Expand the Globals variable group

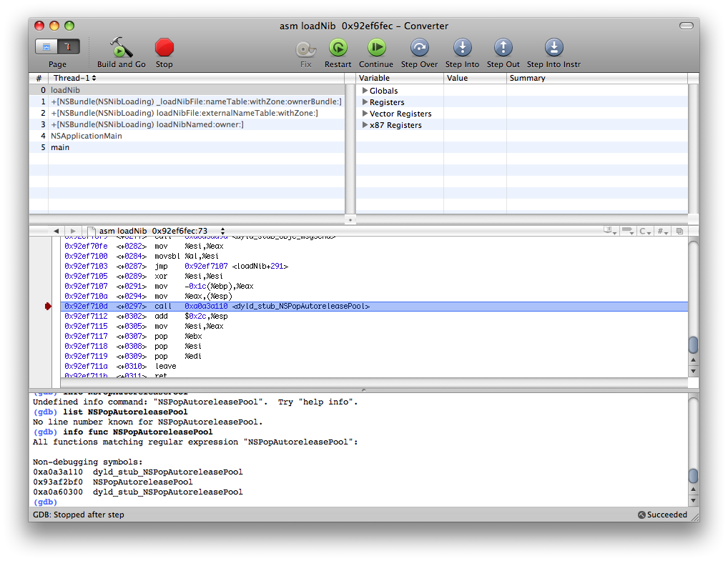click(365, 91)
